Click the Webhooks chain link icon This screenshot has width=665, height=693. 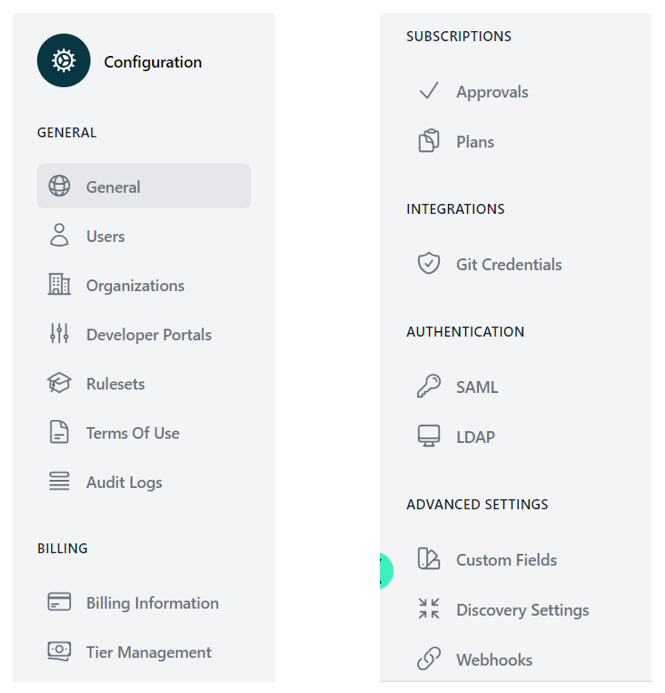tap(429, 659)
